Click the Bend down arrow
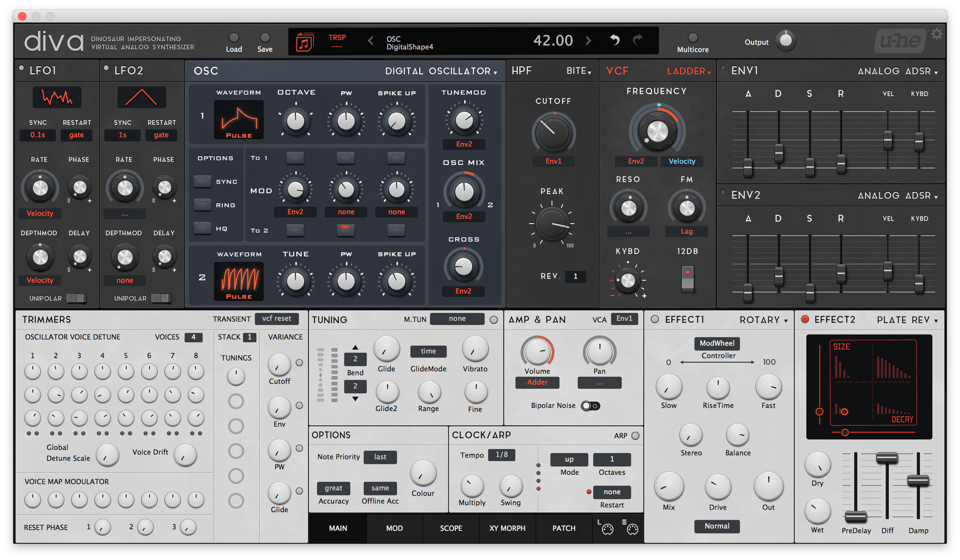The height and width of the screenshot is (560, 960). (x=355, y=399)
